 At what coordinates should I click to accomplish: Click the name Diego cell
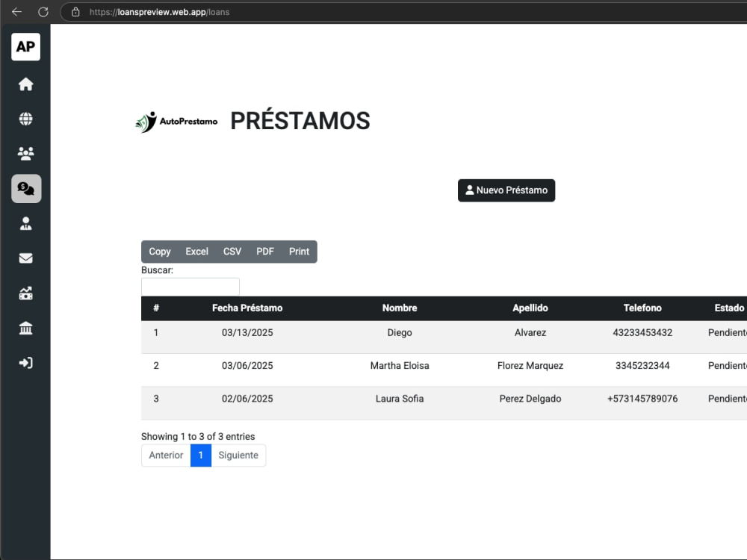click(x=400, y=332)
